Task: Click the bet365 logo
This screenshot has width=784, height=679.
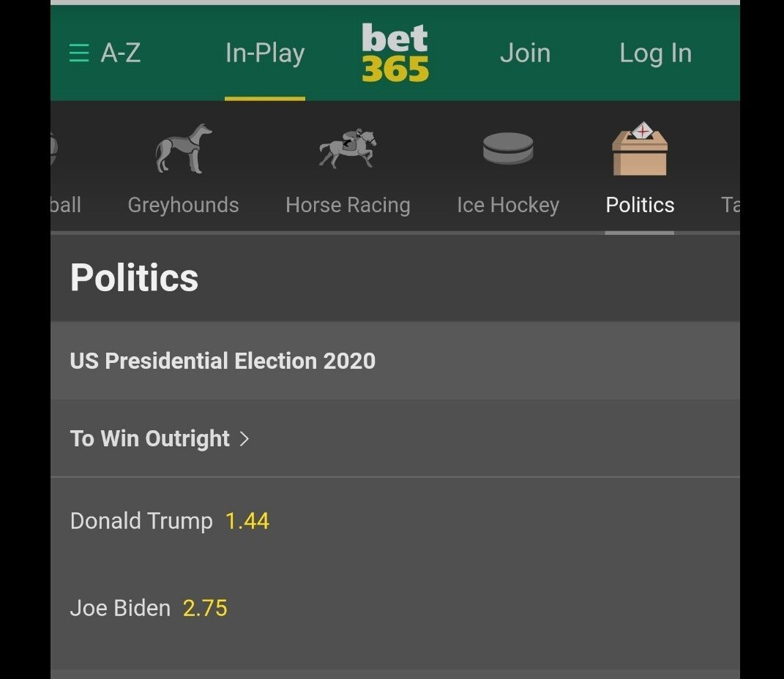Action: click(x=395, y=53)
